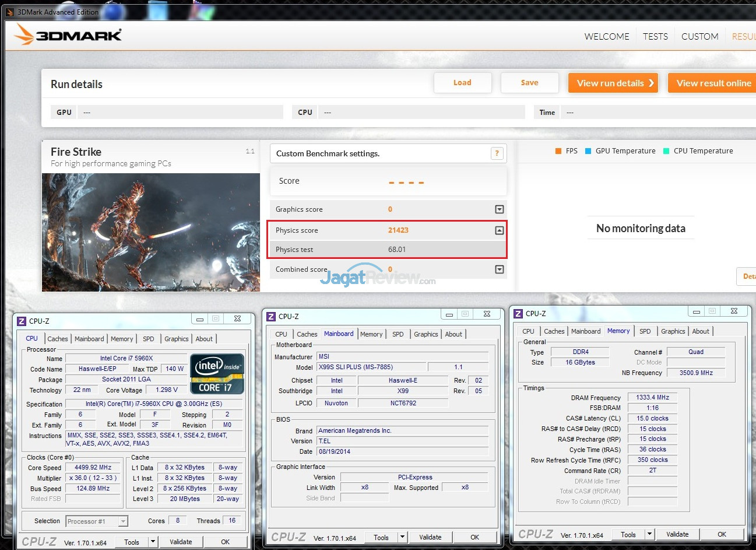
Task: Switch to SPD tab in Memory window
Action: tap(645, 331)
